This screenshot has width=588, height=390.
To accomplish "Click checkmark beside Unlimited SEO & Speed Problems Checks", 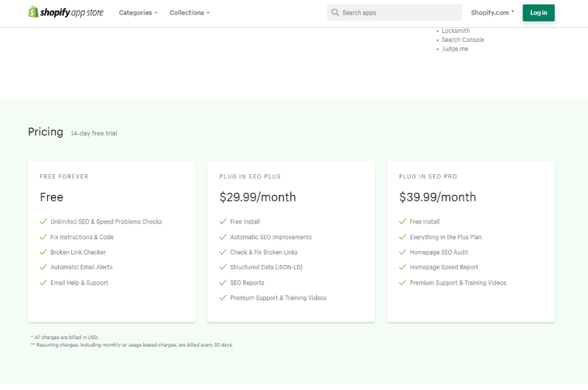I will (x=43, y=221).
